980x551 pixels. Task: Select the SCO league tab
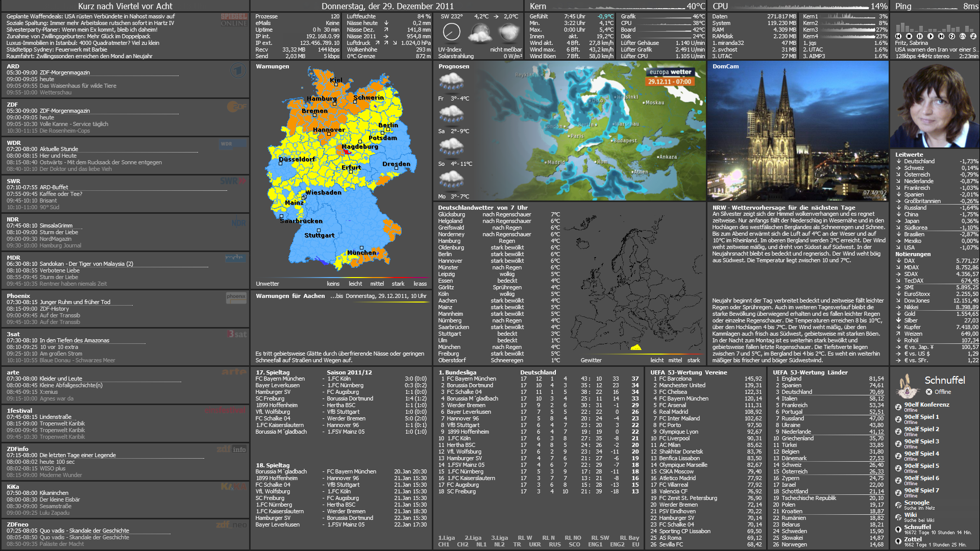pyautogui.click(x=574, y=544)
